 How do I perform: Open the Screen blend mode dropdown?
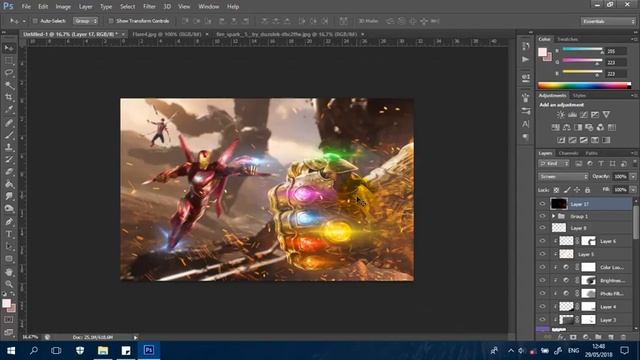click(x=563, y=177)
